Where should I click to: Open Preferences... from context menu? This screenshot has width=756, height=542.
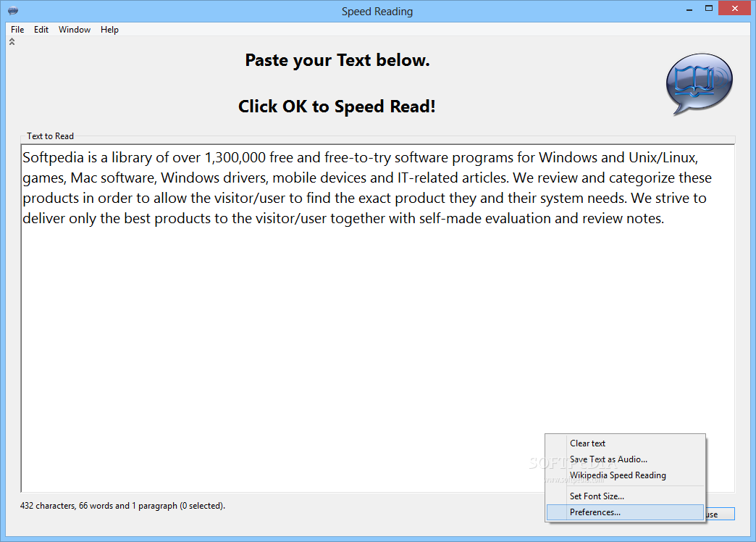(625, 512)
